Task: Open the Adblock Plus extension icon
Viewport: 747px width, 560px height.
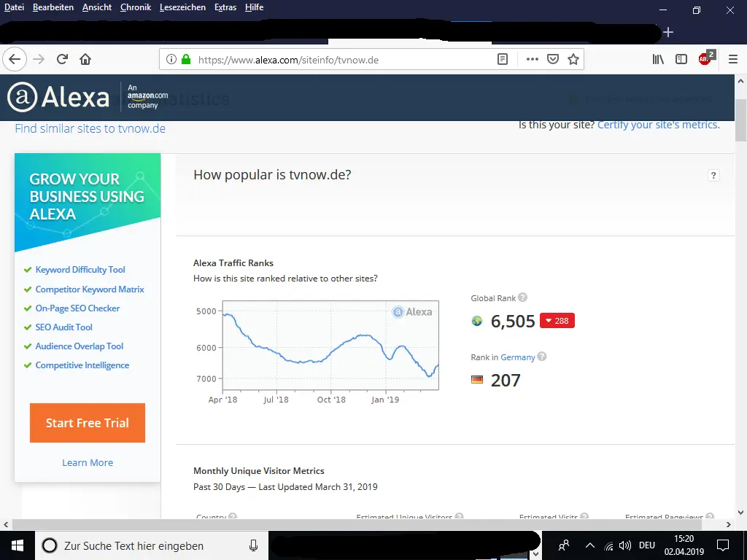Action: 705,58
